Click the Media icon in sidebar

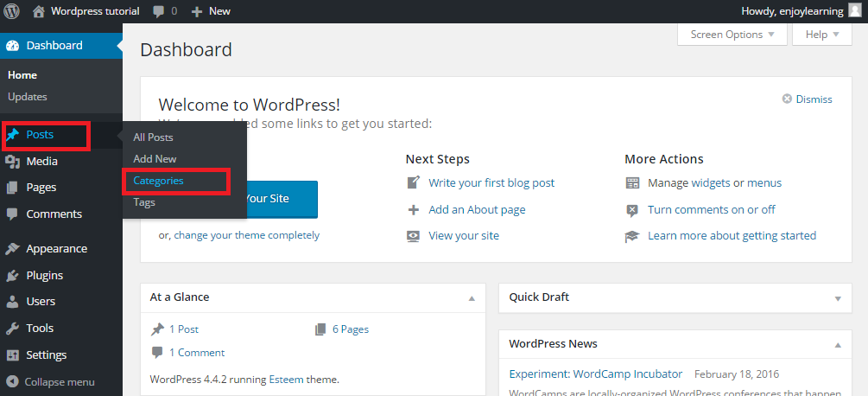click(x=12, y=161)
